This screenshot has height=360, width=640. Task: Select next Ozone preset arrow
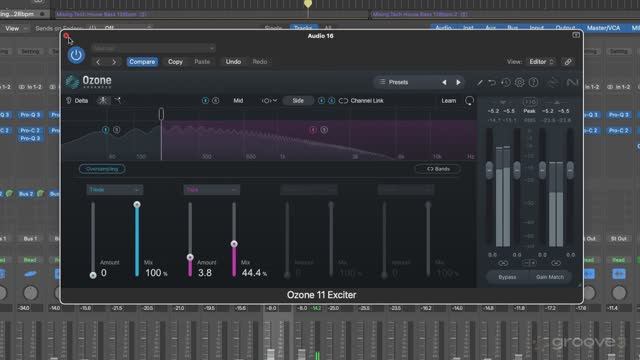458,82
